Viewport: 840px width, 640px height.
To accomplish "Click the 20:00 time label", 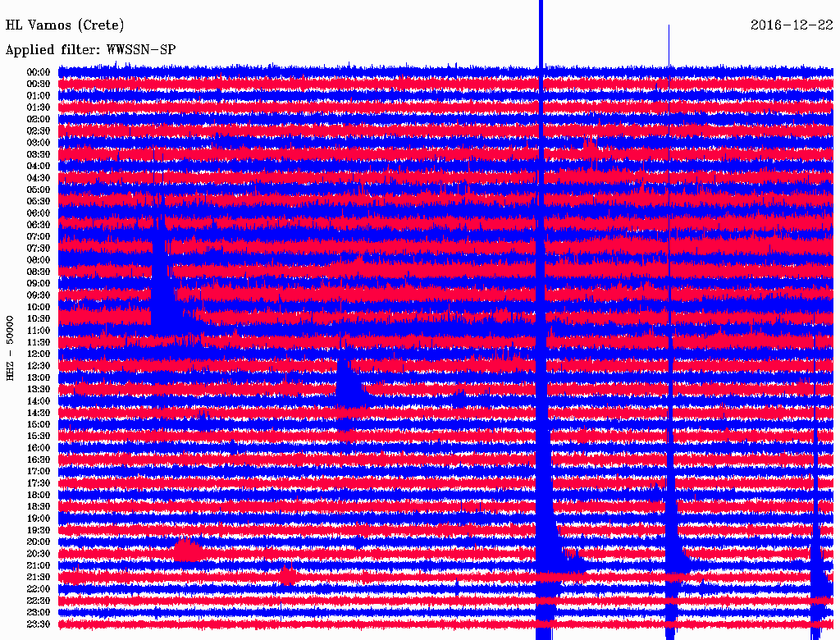I will [39, 542].
